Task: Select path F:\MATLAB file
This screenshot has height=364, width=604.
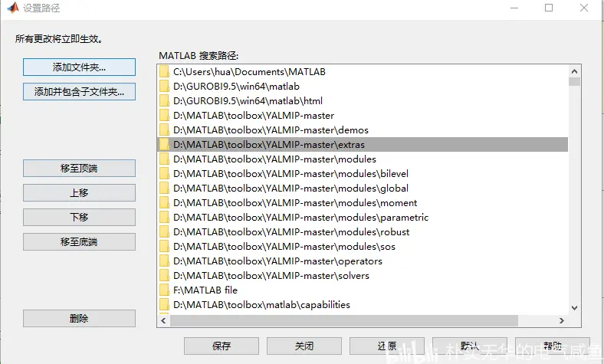Action: (x=363, y=290)
